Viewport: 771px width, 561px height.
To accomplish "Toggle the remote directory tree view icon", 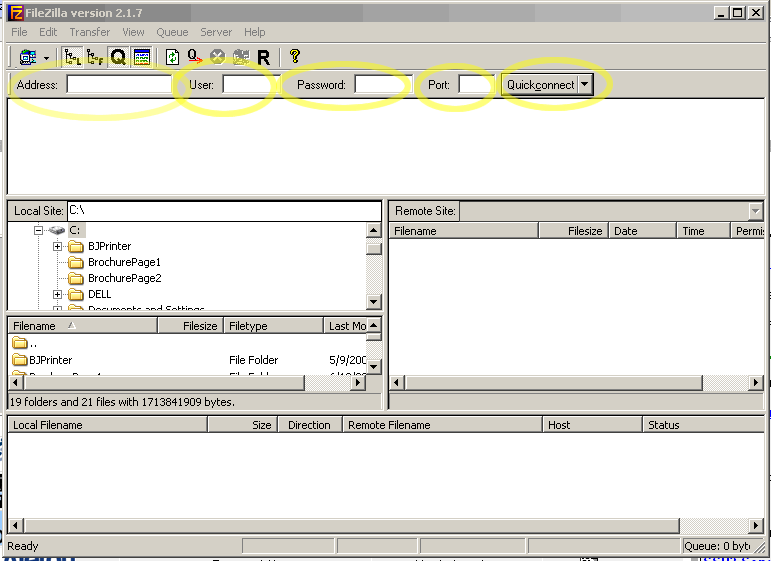I will [x=95, y=57].
